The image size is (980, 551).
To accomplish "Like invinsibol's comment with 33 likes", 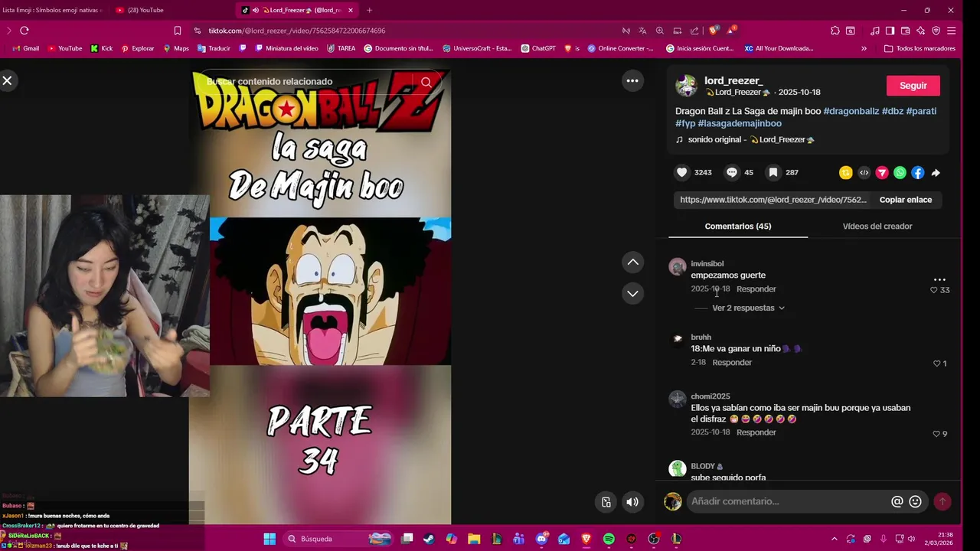I will [x=934, y=290].
